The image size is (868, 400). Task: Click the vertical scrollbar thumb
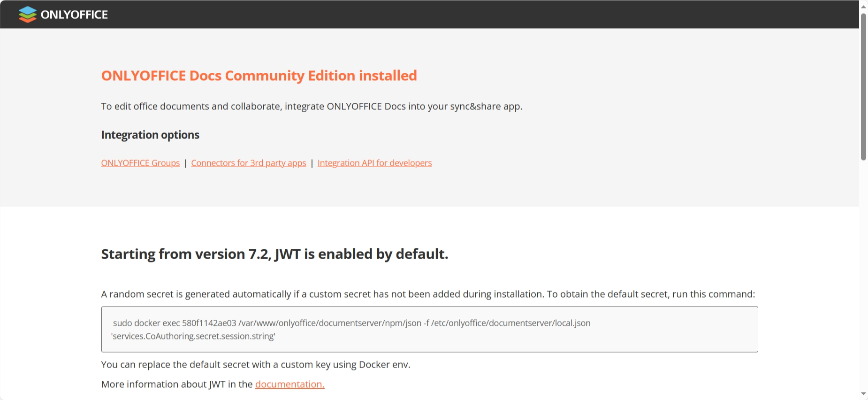pos(863,87)
